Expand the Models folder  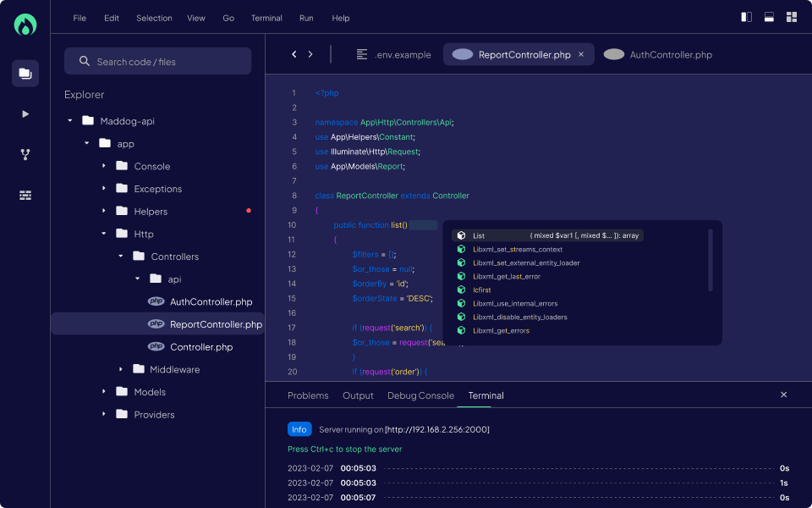(104, 392)
